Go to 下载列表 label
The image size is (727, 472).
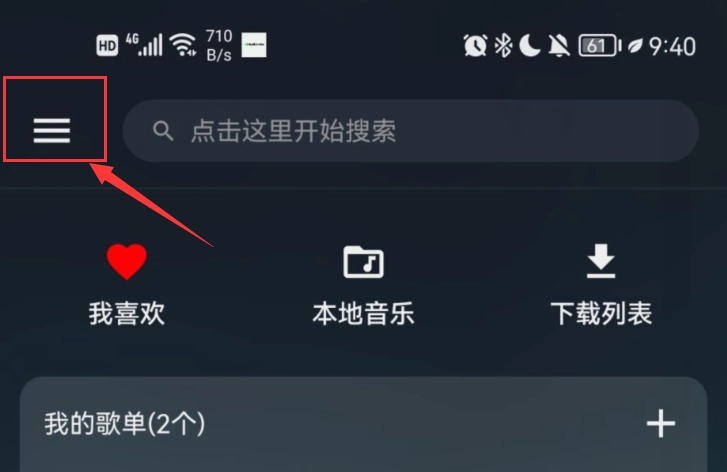(x=601, y=313)
